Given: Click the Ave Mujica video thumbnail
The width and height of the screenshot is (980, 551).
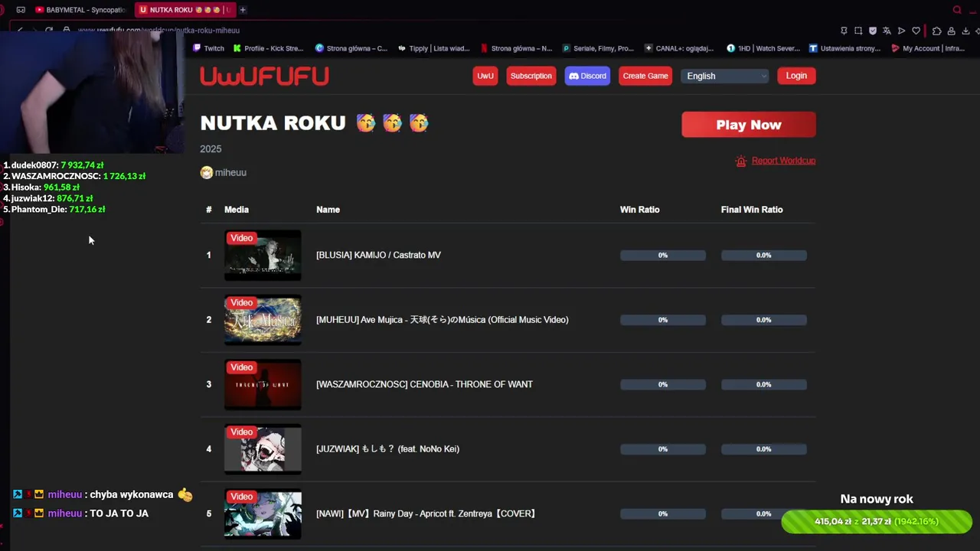Looking at the screenshot, I should pos(263,320).
